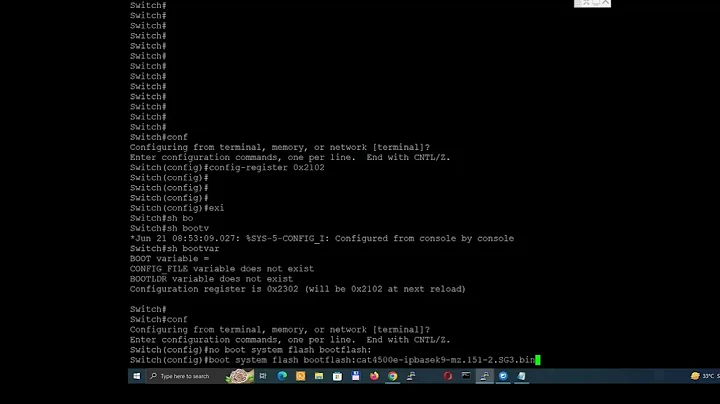Select the highlighted active PuTTY taskbar icon

click(484, 376)
